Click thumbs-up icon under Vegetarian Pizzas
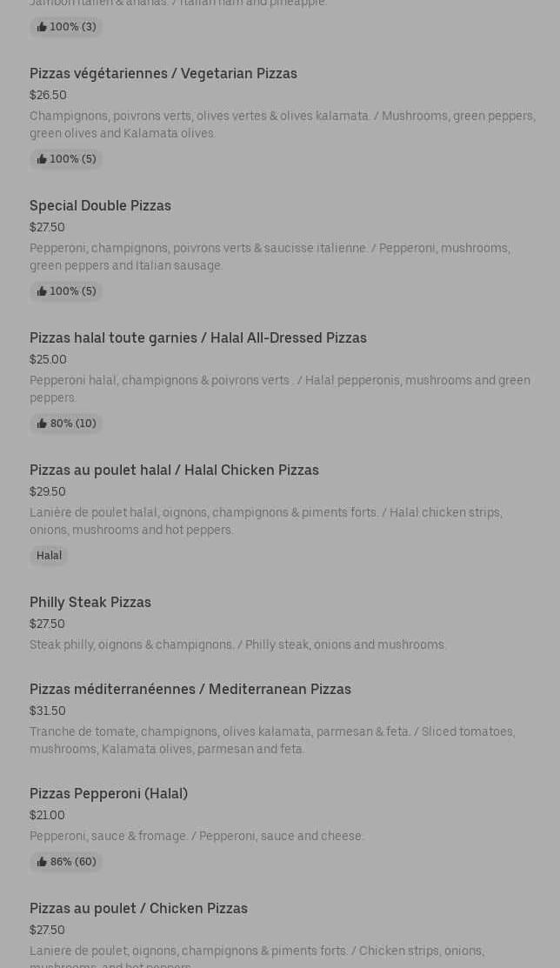 coord(42,159)
